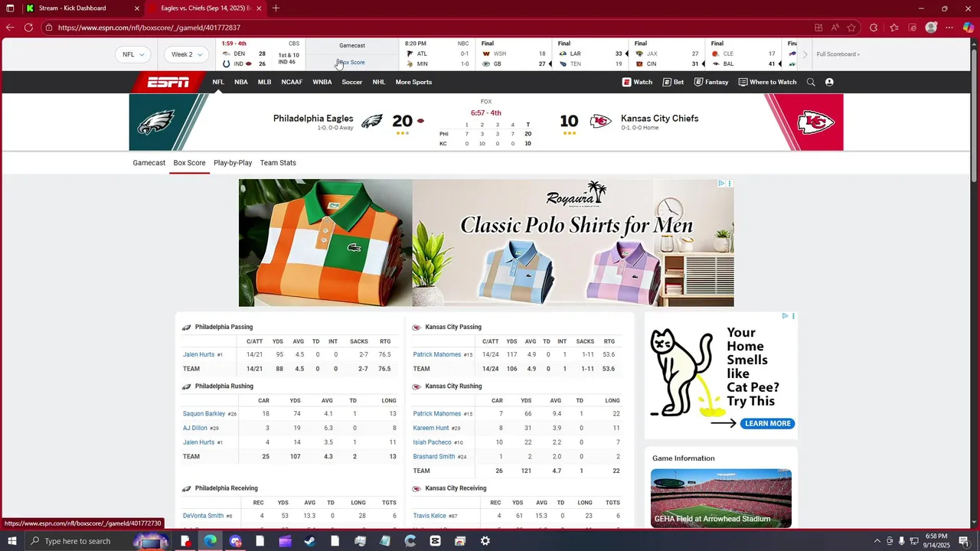
Task: Open Settings gear in the taskbar
Action: point(485,541)
